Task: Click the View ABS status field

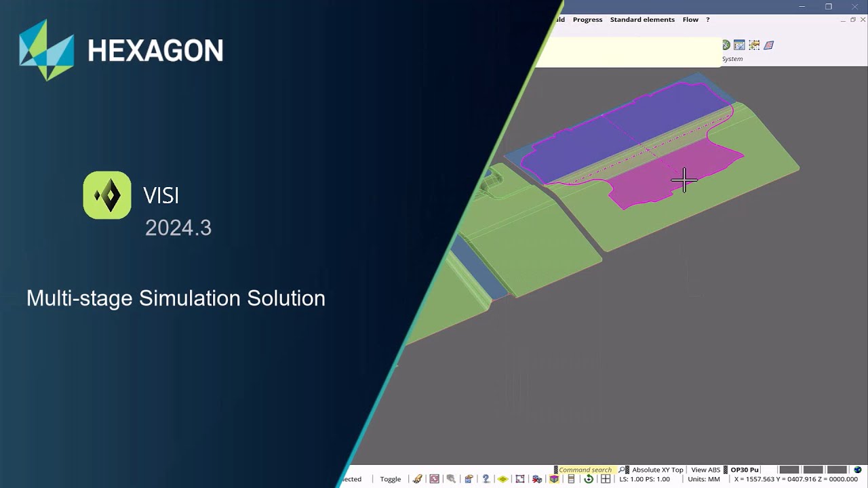Action: (705, 470)
